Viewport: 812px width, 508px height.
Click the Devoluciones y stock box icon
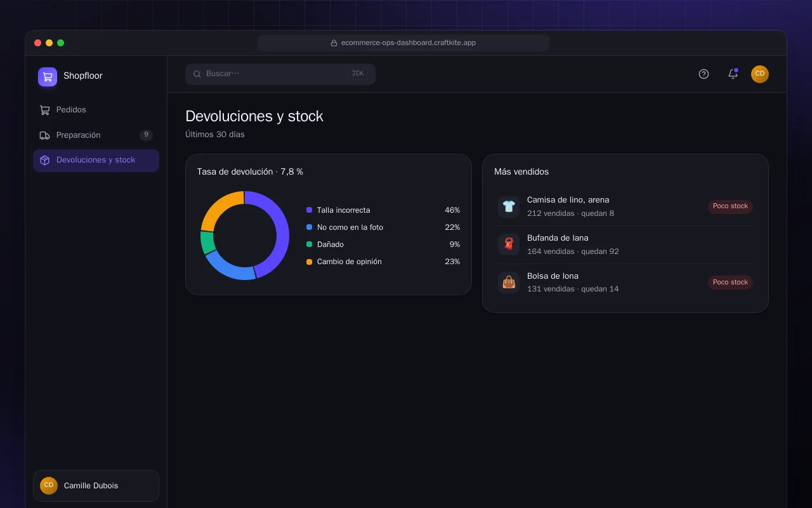[44, 161]
